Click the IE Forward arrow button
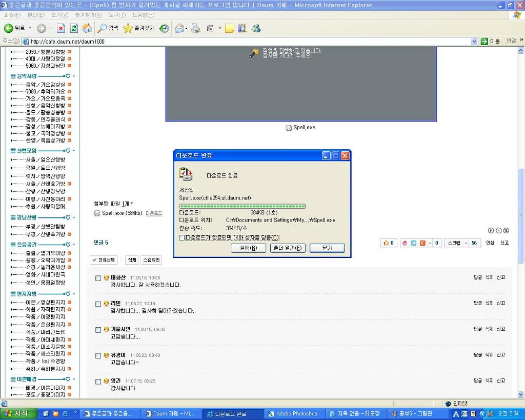Viewport: 525px width, 420px height. (x=42, y=29)
